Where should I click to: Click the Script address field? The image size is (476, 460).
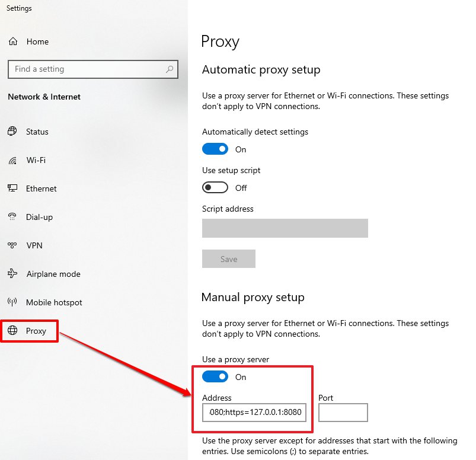pos(285,228)
